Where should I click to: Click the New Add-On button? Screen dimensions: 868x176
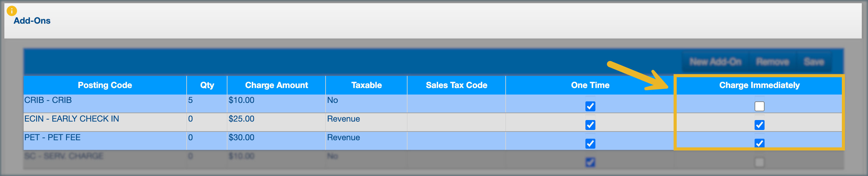coord(715,62)
